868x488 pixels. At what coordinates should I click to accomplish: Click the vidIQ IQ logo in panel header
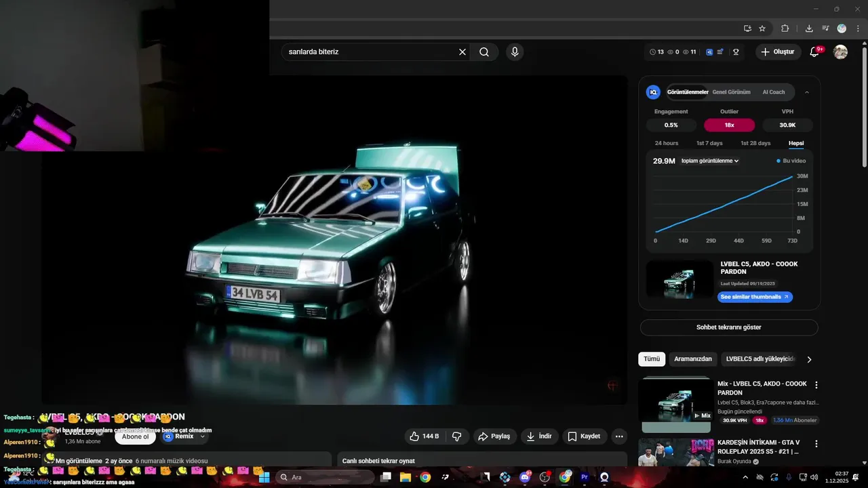coord(653,92)
